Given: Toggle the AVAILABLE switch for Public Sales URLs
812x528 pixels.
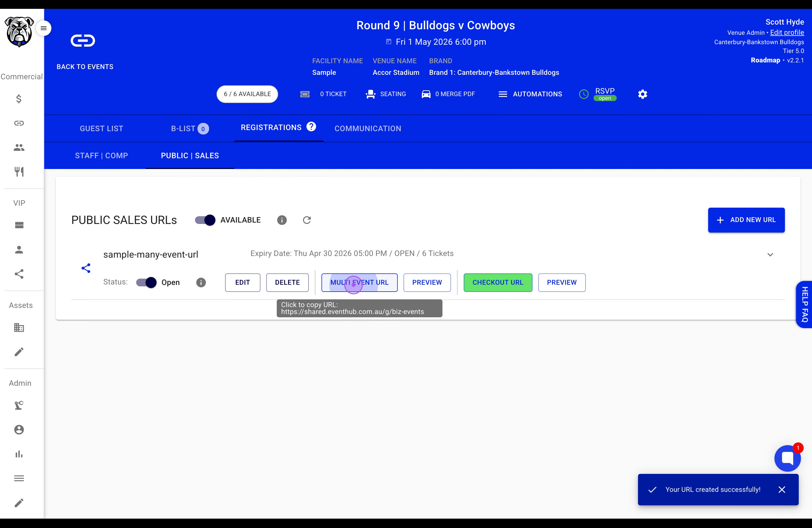Looking at the screenshot, I should 205,220.
